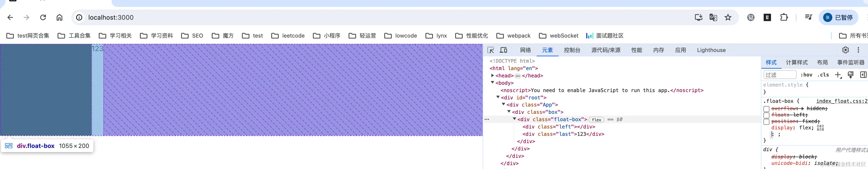This screenshot has width=868, height=169.
Task: Click the flex badge on float-box
Action: [x=596, y=120]
